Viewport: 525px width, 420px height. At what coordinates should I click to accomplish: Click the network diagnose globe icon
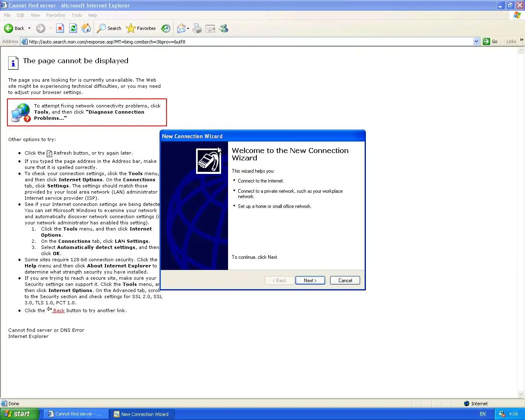pyautogui.click(x=21, y=113)
